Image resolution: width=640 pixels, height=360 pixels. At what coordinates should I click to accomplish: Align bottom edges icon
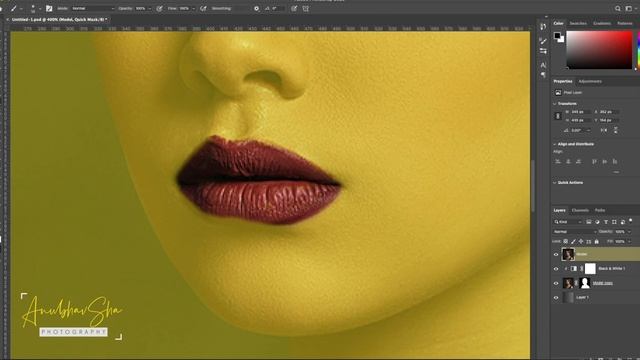[x=615, y=162]
